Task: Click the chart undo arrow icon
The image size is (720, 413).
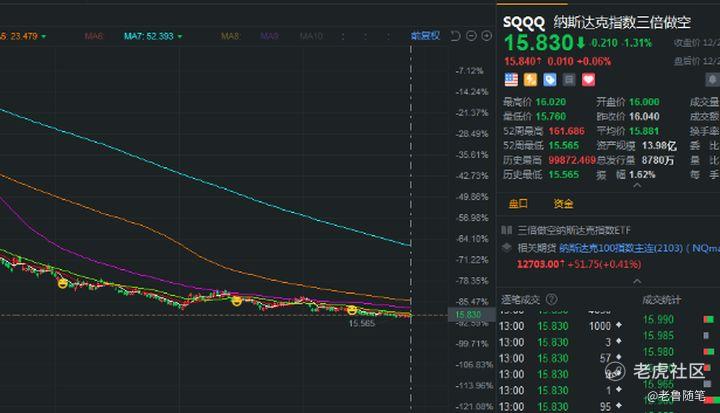Action: coord(455,36)
